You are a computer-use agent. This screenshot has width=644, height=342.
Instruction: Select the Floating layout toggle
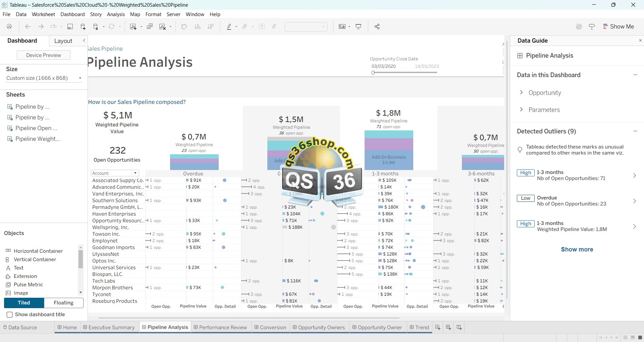tap(64, 303)
